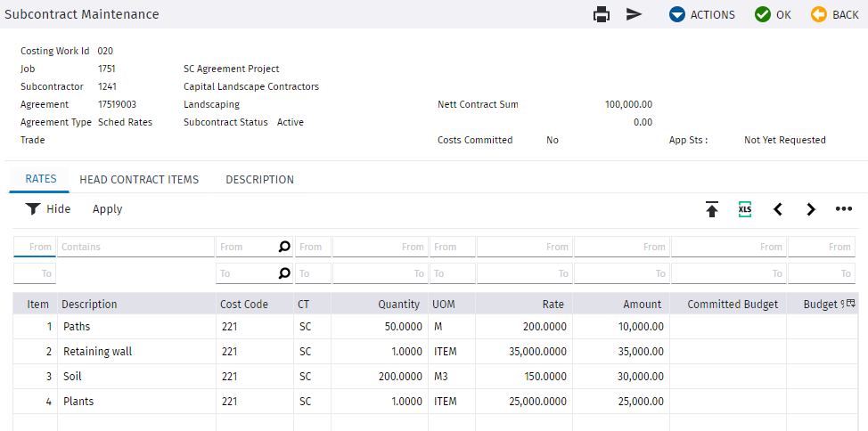Click the Nett Contract Sum value '100,000.00'
The width and height of the screenshot is (868, 431).
[x=628, y=104]
